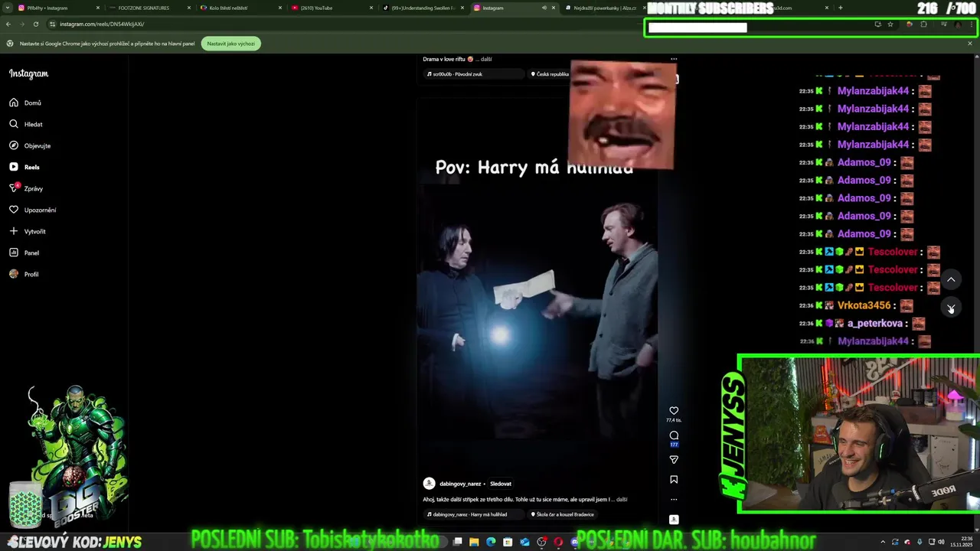
Task: Follow dabingovy_narez with Sledovat button
Action: (x=501, y=484)
